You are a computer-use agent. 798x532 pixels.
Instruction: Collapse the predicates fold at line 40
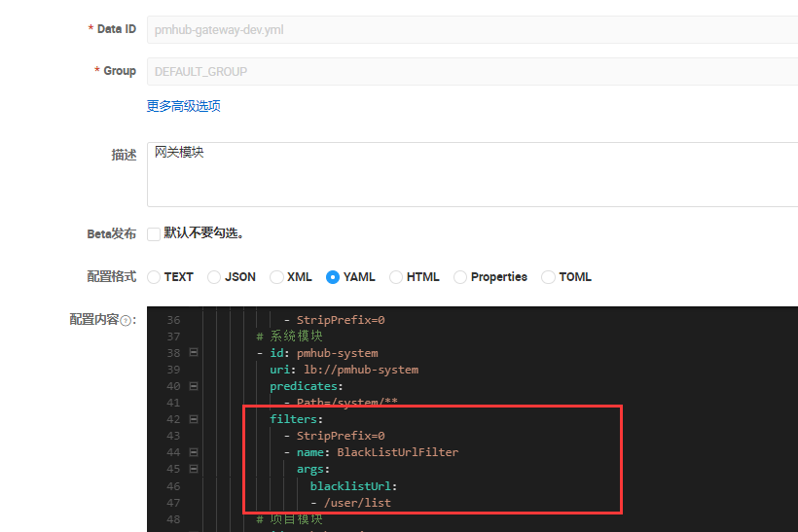click(194, 386)
